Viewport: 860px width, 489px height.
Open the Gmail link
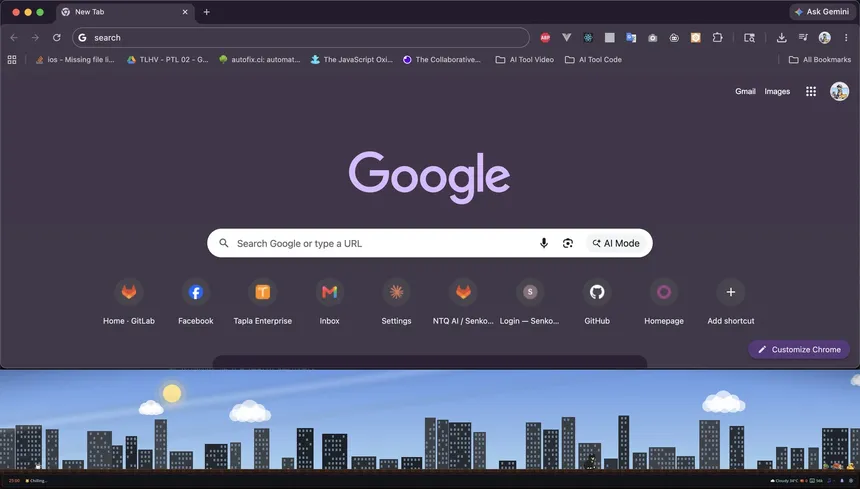tap(745, 92)
